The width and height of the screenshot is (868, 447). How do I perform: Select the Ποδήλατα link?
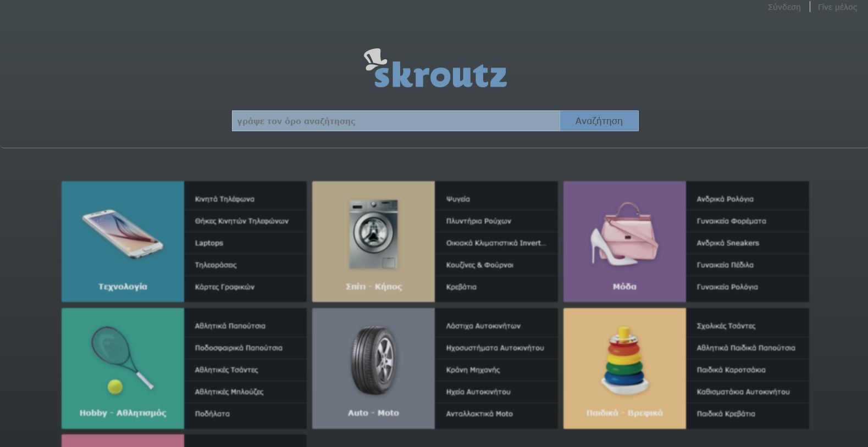click(x=212, y=414)
